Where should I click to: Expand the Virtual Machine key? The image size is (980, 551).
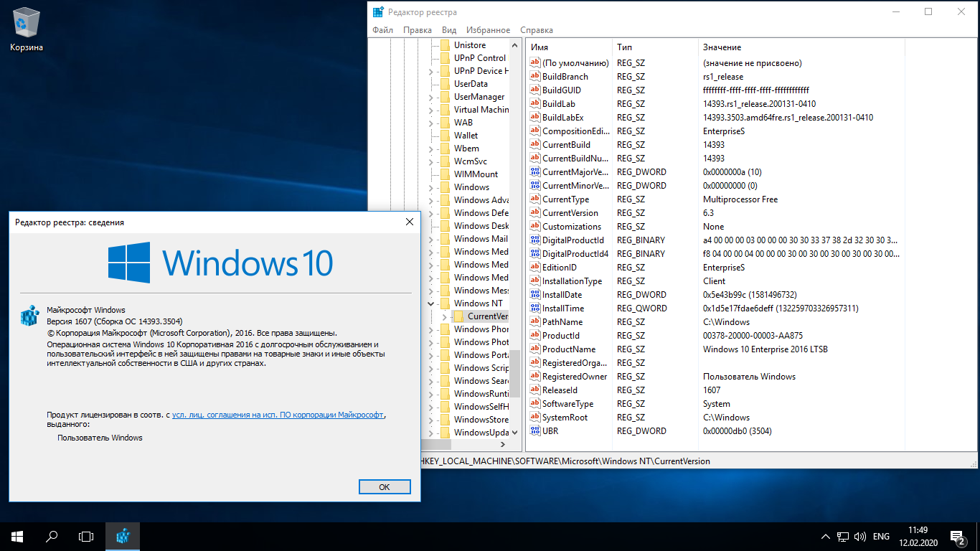(x=431, y=110)
